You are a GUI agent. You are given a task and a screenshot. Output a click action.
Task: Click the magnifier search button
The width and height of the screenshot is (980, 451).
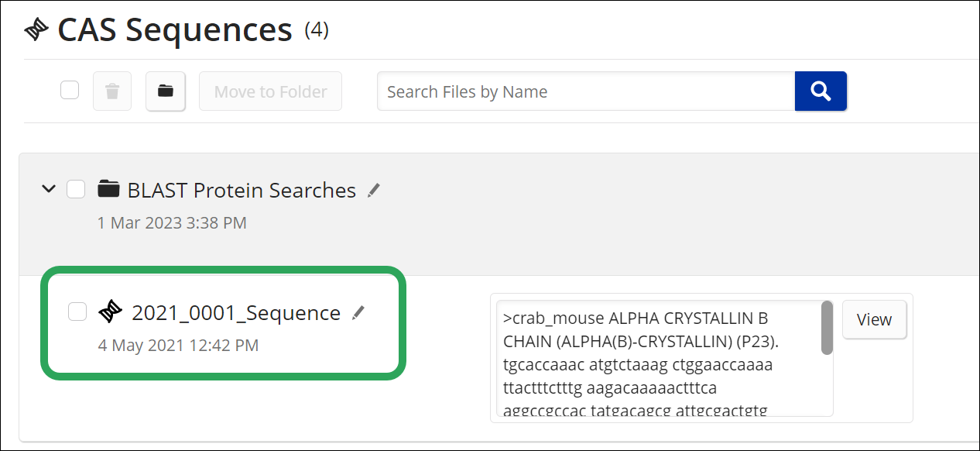pyautogui.click(x=821, y=91)
